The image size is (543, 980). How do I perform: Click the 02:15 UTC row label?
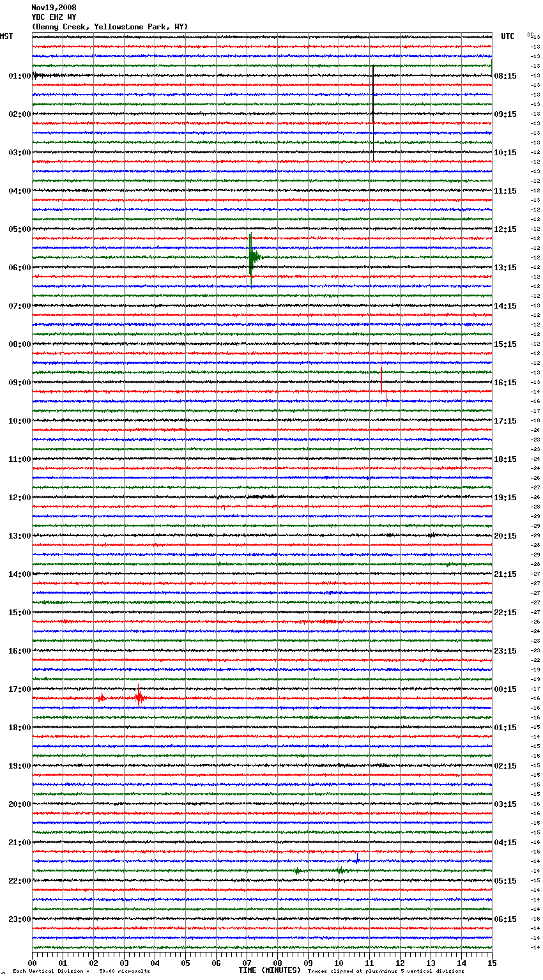(505, 766)
